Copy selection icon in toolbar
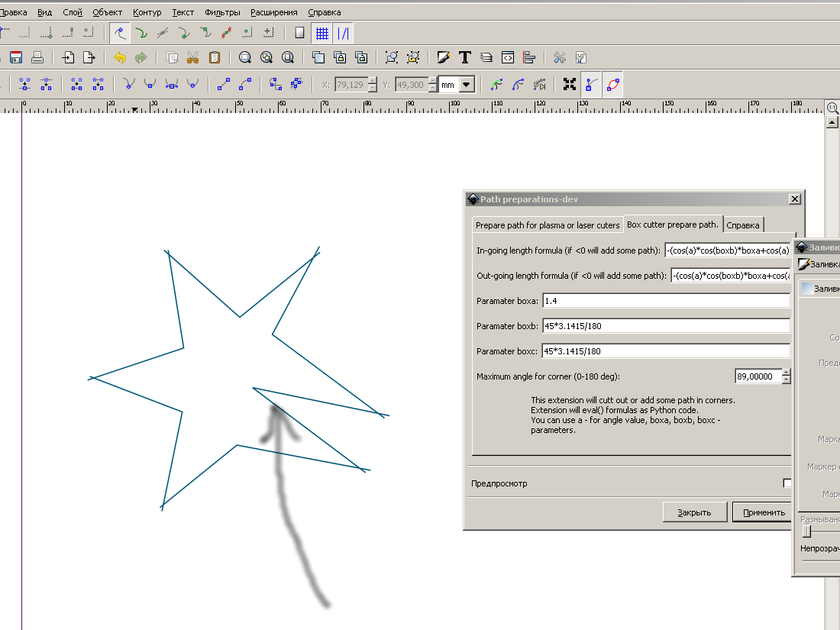The height and width of the screenshot is (630, 840). click(x=171, y=57)
